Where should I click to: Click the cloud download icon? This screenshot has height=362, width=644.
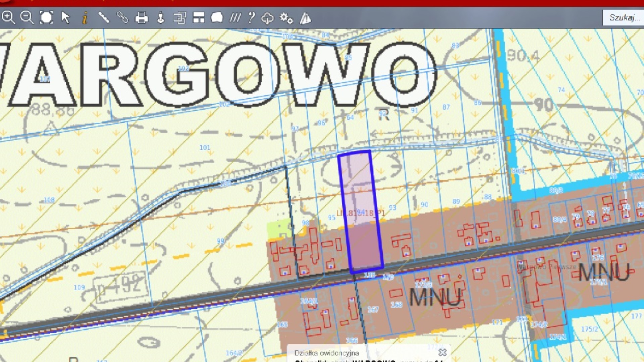pyautogui.click(x=267, y=18)
